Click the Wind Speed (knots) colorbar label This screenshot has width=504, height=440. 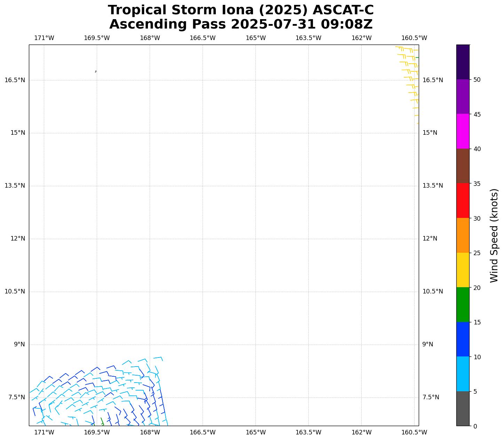(x=494, y=235)
